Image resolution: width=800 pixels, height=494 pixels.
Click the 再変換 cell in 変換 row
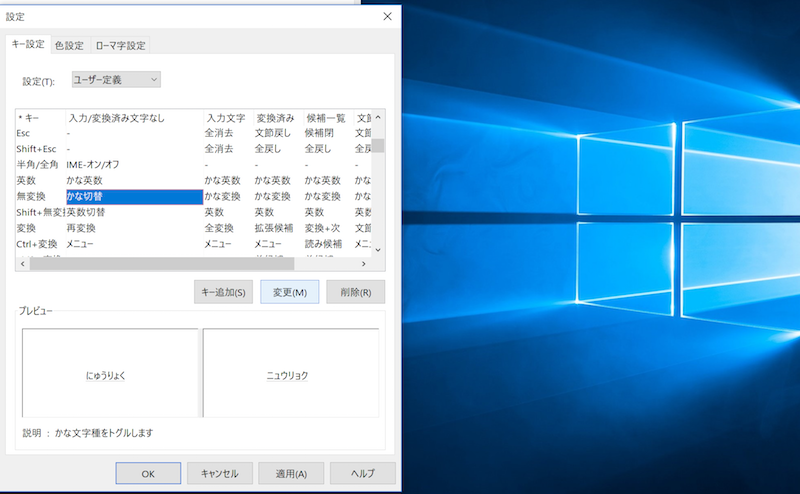click(x=81, y=228)
